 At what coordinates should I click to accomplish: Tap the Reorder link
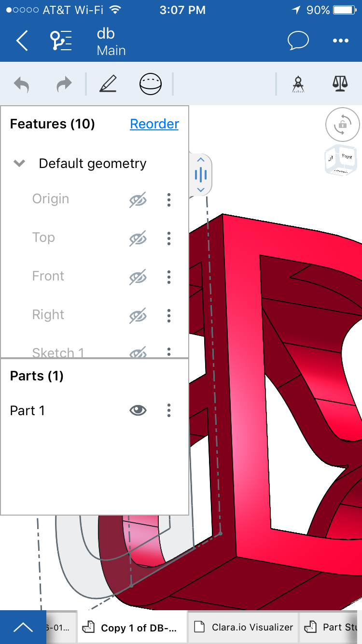click(154, 124)
